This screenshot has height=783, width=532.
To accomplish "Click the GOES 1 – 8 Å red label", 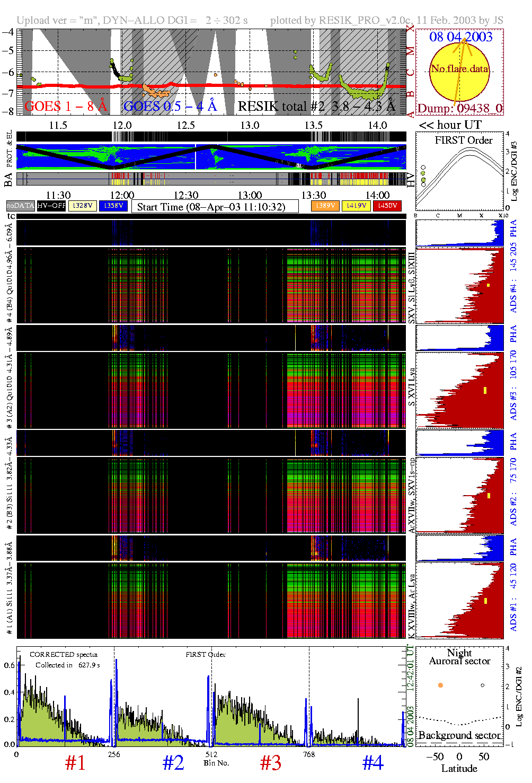I will pyautogui.click(x=66, y=107).
